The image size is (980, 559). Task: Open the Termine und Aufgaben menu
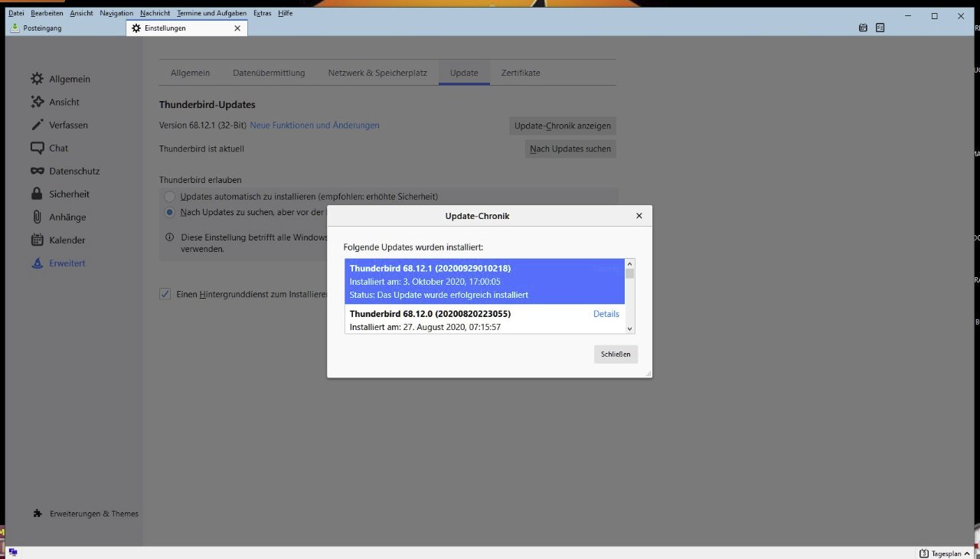211,13
